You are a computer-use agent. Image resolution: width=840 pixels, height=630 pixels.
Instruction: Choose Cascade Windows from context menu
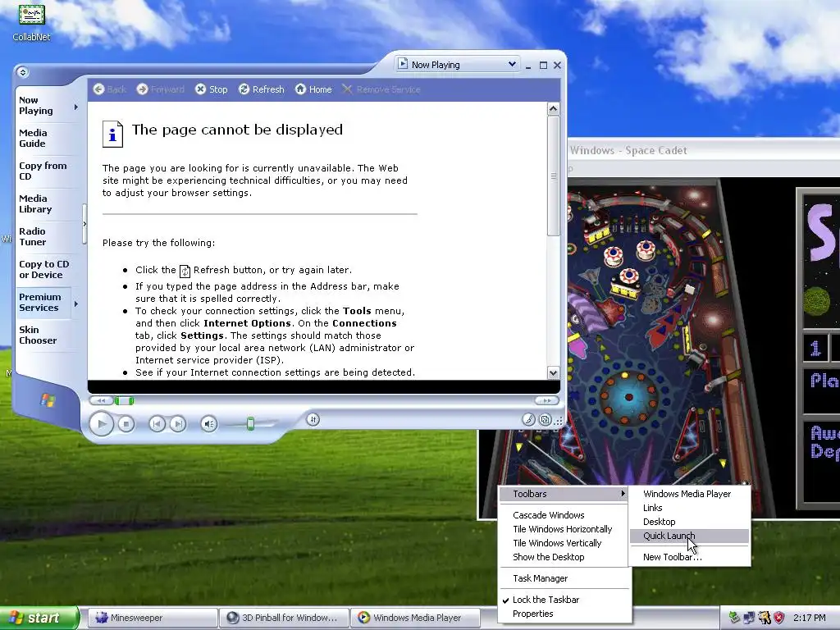[x=564, y=515]
